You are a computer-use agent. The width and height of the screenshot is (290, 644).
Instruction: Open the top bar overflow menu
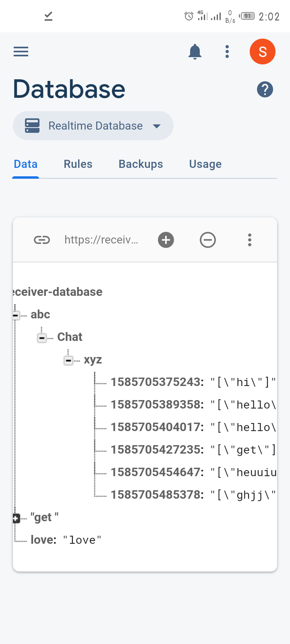(x=227, y=52)
